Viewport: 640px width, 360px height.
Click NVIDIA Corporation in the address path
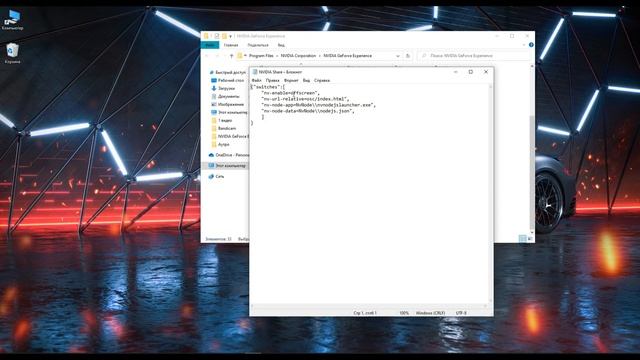point(298,56)
